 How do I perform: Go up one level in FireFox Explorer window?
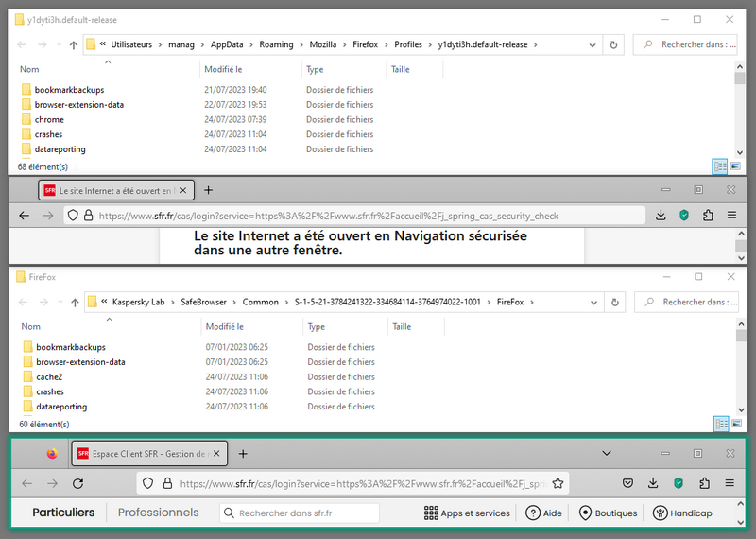[75, 303]
